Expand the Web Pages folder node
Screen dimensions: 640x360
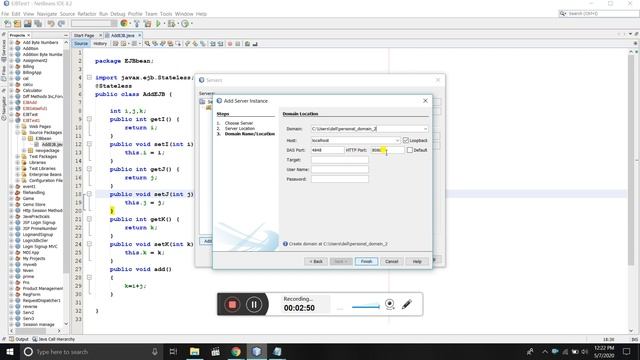coord(18,127)
